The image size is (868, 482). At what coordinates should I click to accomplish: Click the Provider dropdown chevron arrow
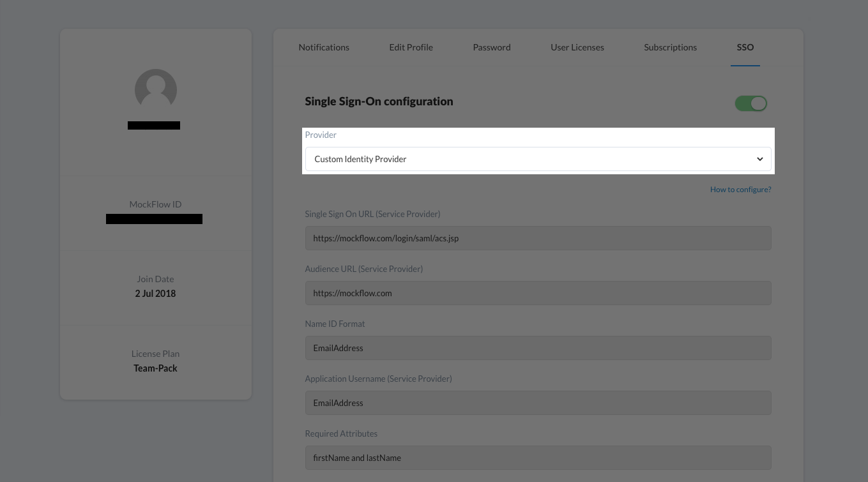[759, 159]
